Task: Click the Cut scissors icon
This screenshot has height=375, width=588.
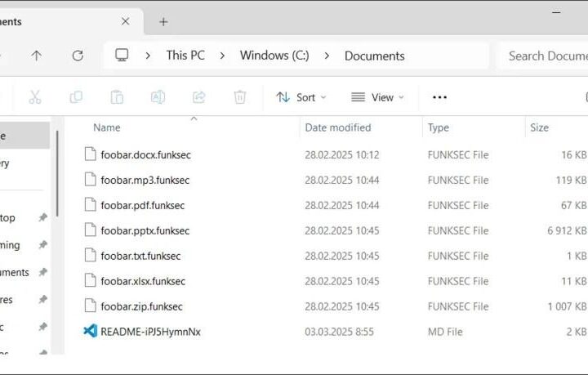Action: pyautogui.click(x=35, y=97)
